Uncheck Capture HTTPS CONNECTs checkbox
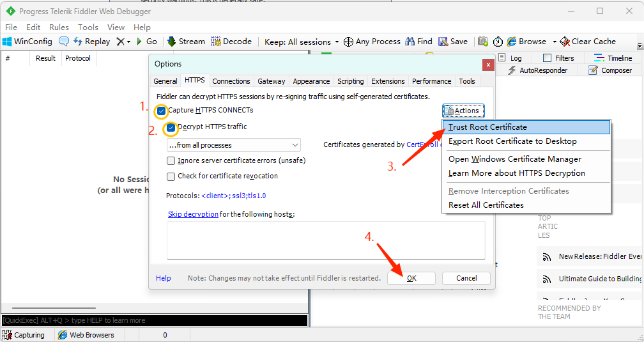 point(162,111)
